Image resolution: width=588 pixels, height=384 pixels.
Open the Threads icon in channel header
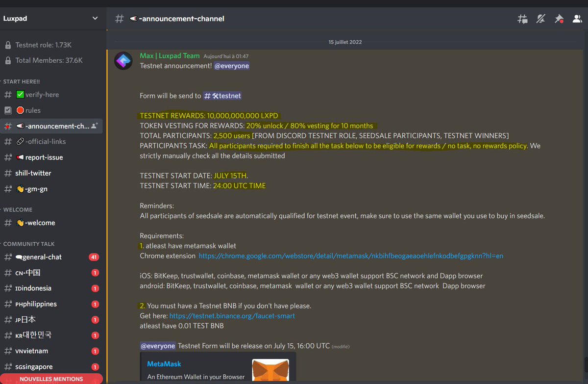(523, 19)
